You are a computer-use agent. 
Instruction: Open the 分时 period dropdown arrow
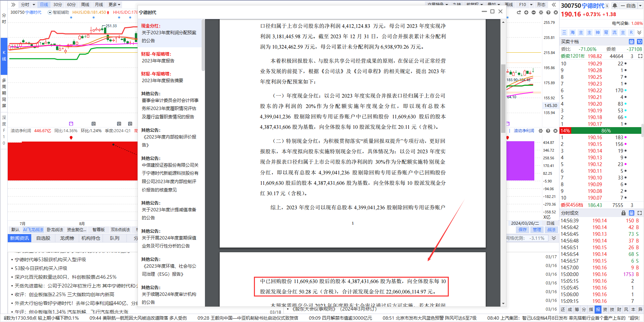click(x=34, y=5)
